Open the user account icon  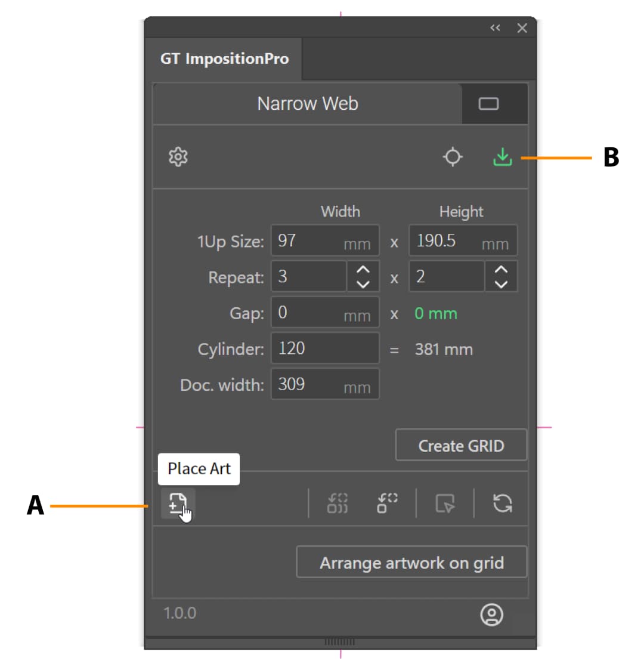491,615
